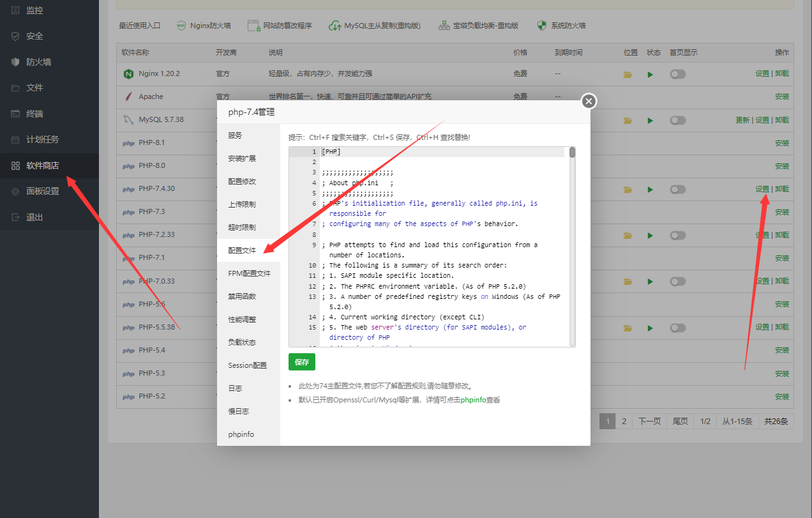Switch to the 日志 tab
Screen dimensions: 812x518
coord(248,388)
